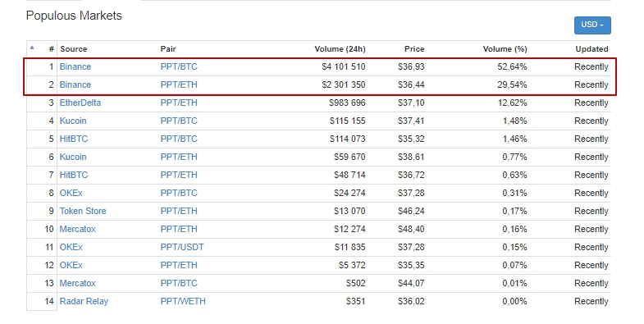Select the 0,77% volume share cell

coord(514,157)
